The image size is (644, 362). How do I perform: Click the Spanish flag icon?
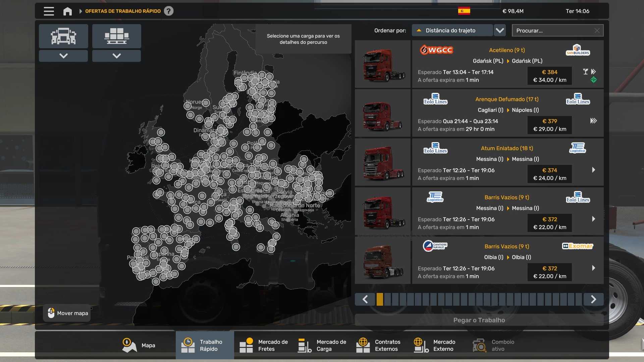click(464, 11)
